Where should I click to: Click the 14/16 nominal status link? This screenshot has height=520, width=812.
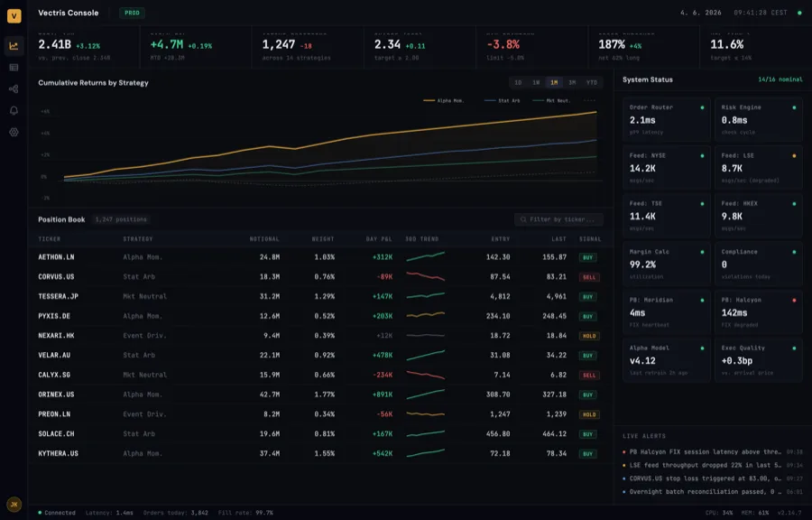(780, 79)
